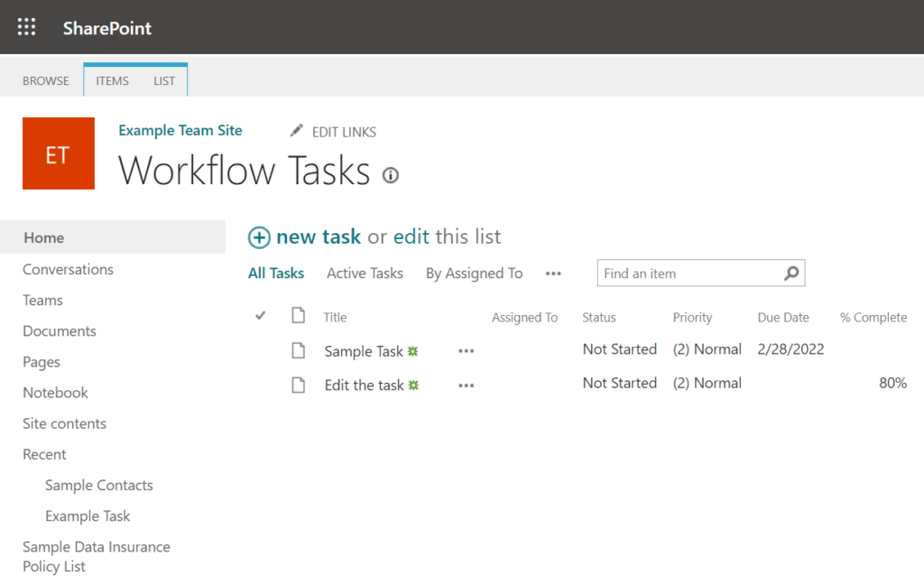
Task: Open the Workflow Tasks info icon
Action: [x=391, y=175]
